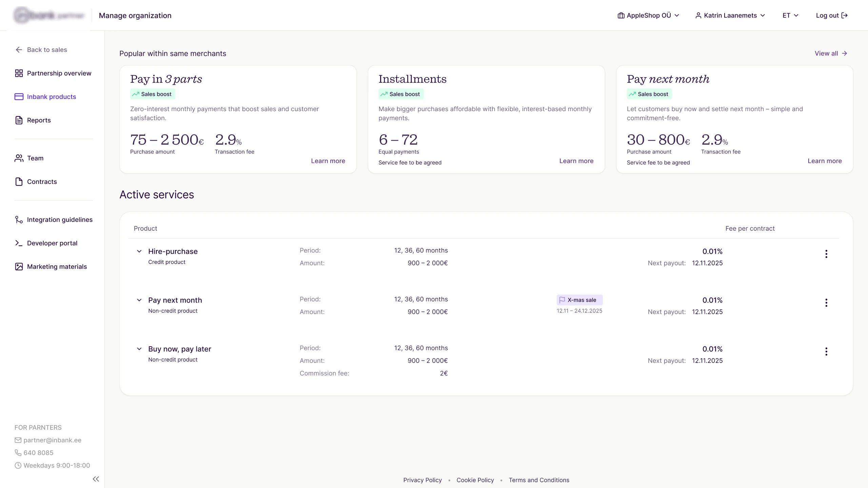Screen dimensions: 868x488
Task: Click the Back to sales arrow icon
Action: pyautogui.click(x=19, y=50)
